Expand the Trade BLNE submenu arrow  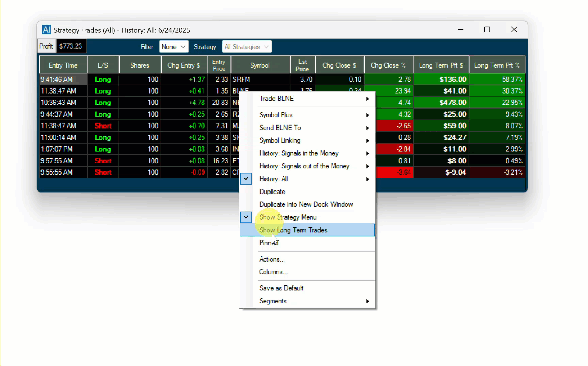coord(367,99)
